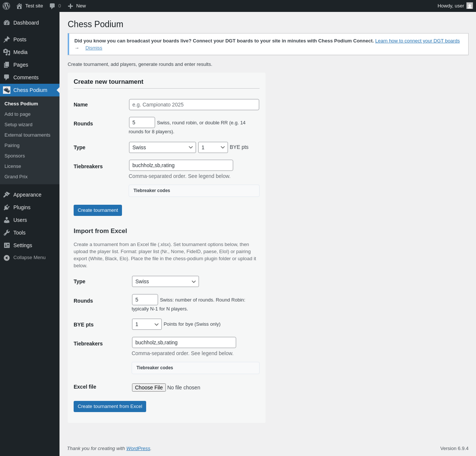Click the Users person icon
Viewport: 476px width, 456px height.
coord(7,220)
